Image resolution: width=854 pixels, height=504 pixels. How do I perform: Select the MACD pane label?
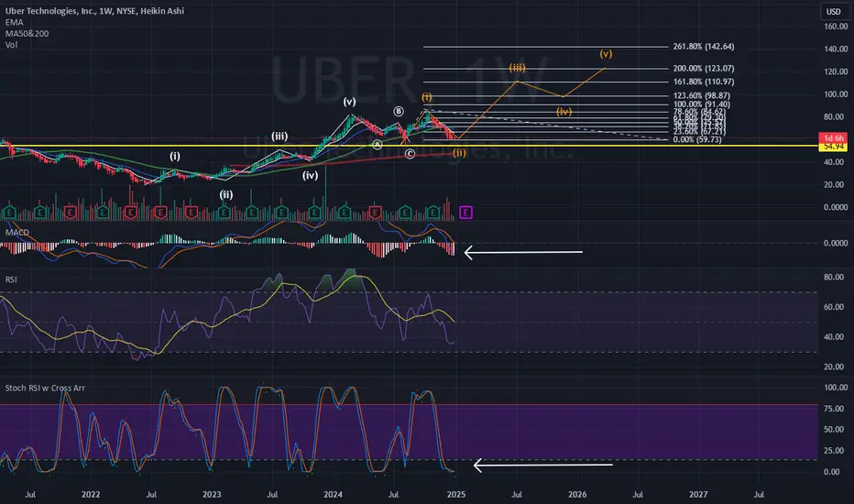[x=16, y=232]
